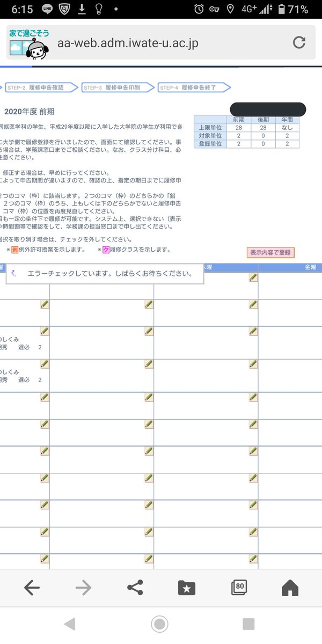322x644 pixels.
Task: Click the 例外許可授業を示します legend text
Action: (52, 250)
